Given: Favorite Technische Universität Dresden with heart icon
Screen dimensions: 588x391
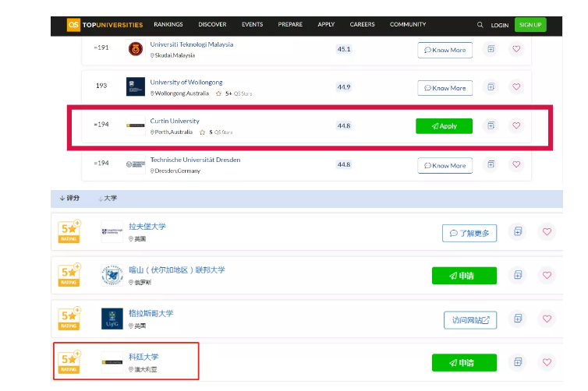Looking at the screenshot, I should (x=516, y=164).
